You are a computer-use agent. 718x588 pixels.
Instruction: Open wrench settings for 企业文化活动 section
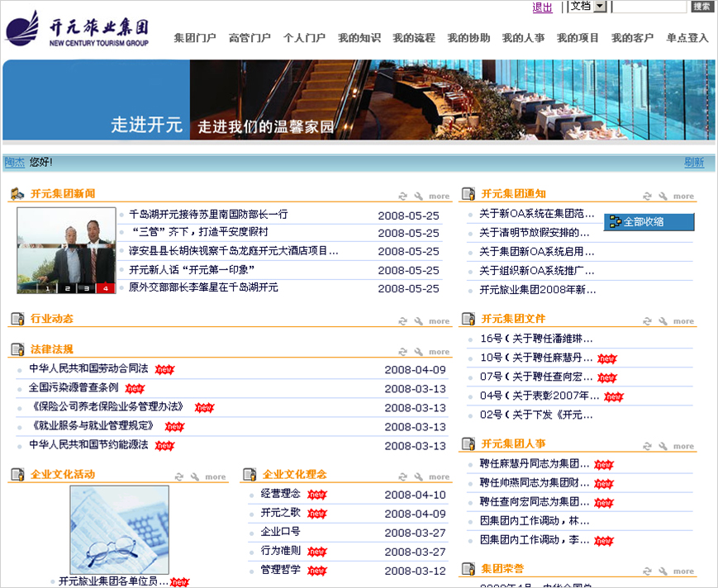point(195,477)
